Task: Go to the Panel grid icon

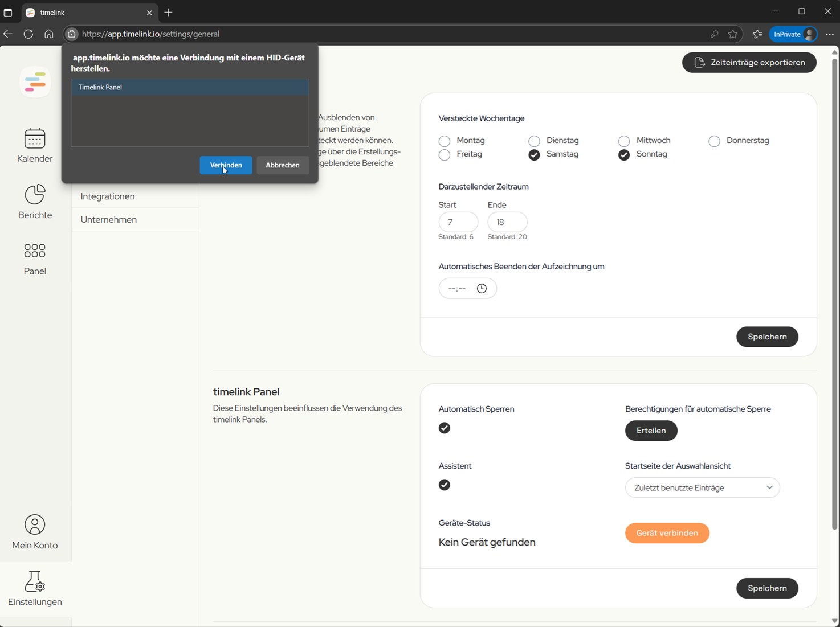Action: 35,251
